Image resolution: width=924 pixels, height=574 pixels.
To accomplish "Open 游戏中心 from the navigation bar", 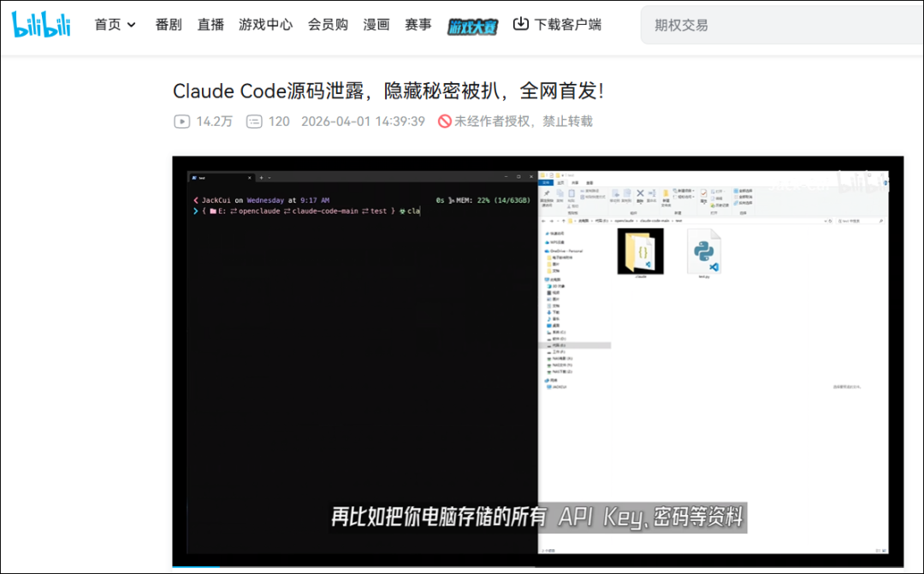I will (x=265, y=25).
